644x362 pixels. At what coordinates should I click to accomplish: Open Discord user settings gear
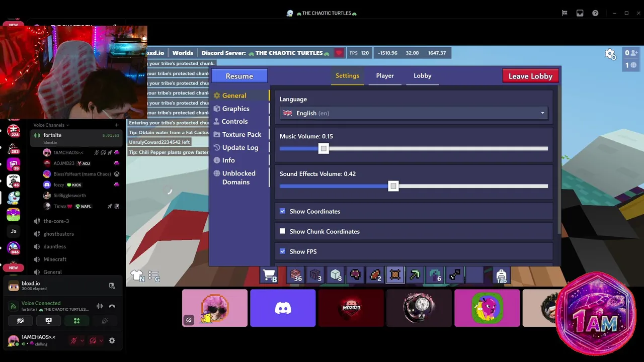112,340
